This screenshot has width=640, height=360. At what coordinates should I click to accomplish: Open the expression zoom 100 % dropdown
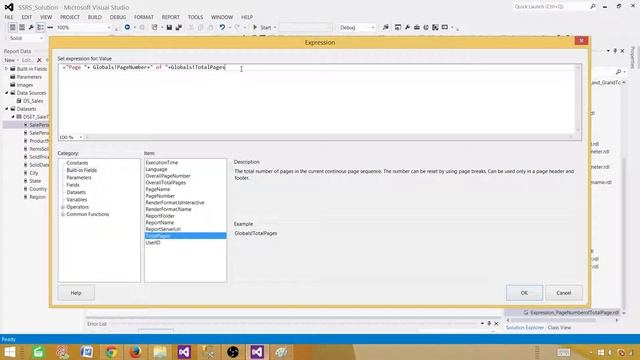(81, 137)
